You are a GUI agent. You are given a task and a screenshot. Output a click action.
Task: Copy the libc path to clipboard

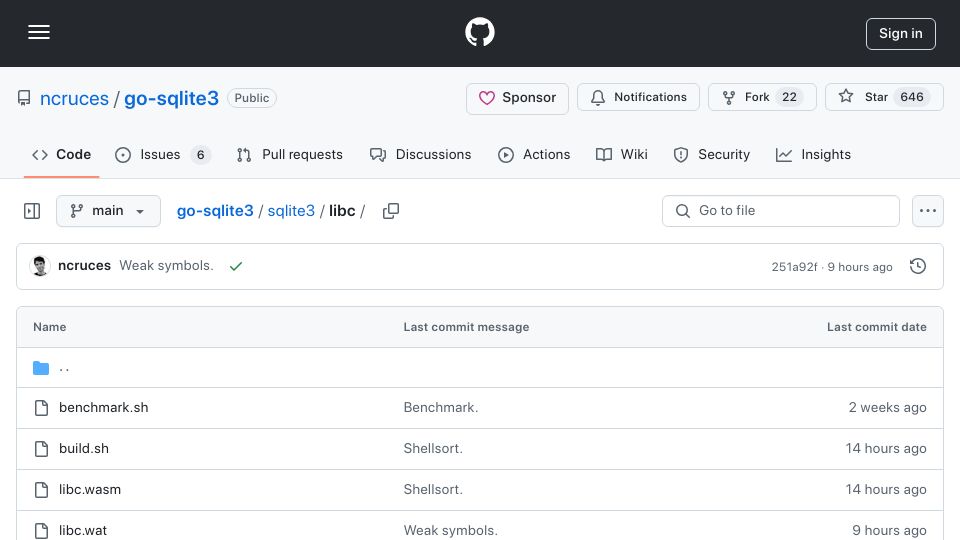391,211
